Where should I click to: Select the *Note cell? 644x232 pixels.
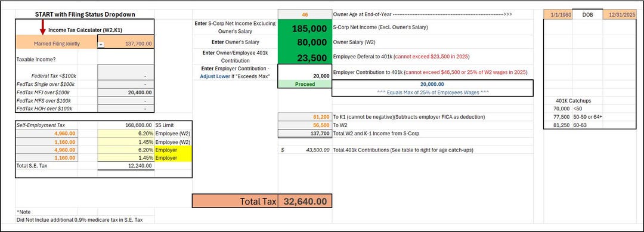coord(23,212)
